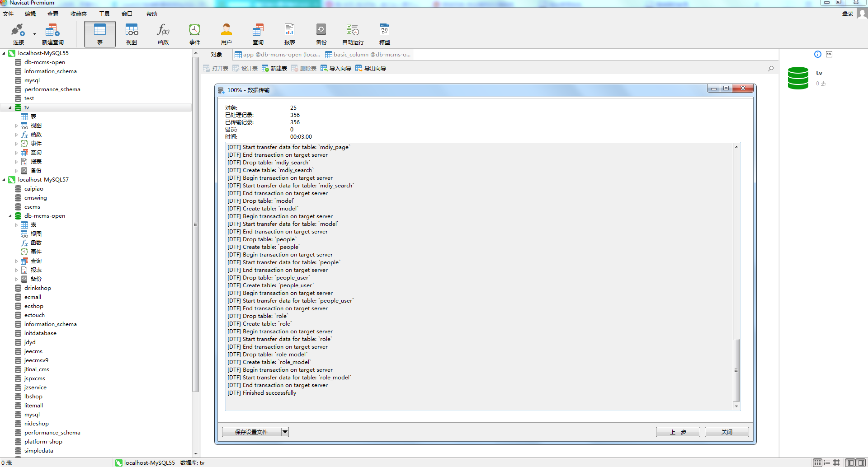
Task: Open the 文件 menu
Action: 8,14
